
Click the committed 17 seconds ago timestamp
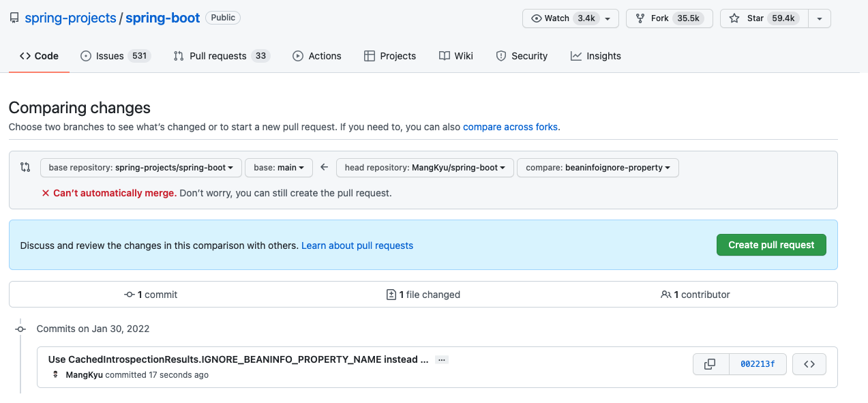(157, 375)
